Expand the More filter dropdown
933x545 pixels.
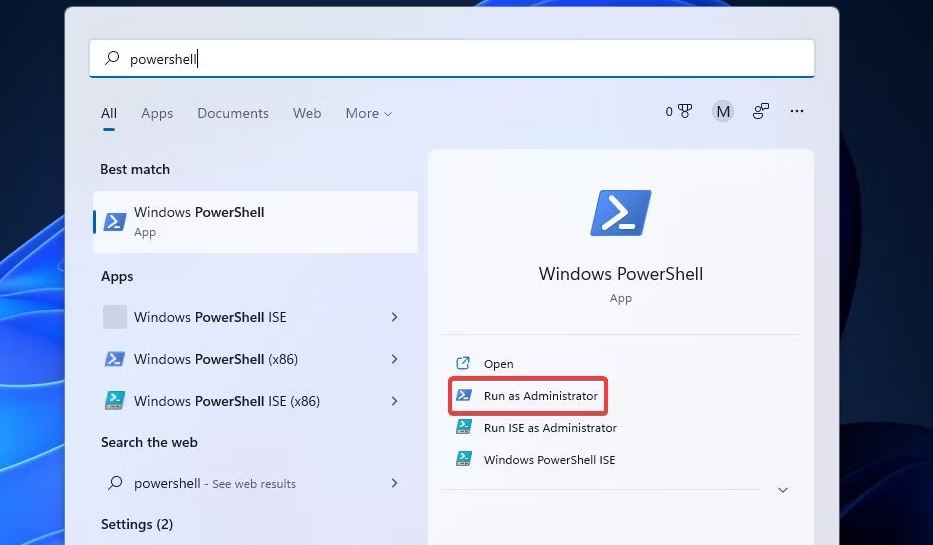coord(368,114)
